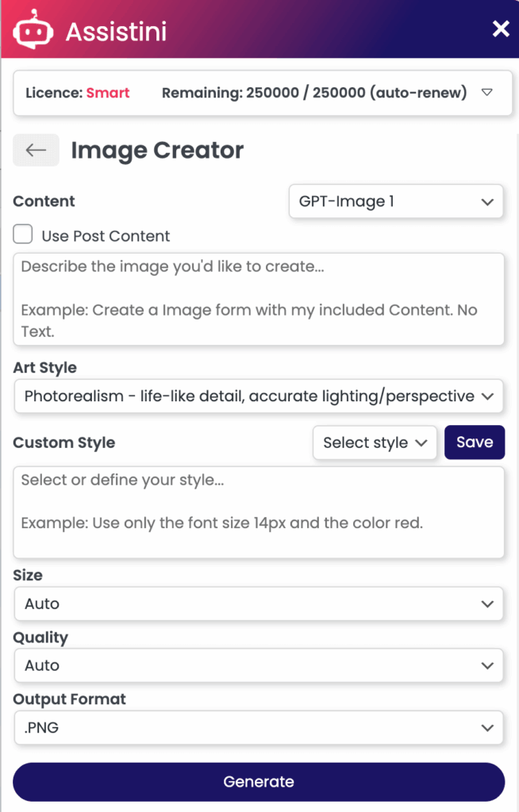Click the Smart licence label

[108, 92]
